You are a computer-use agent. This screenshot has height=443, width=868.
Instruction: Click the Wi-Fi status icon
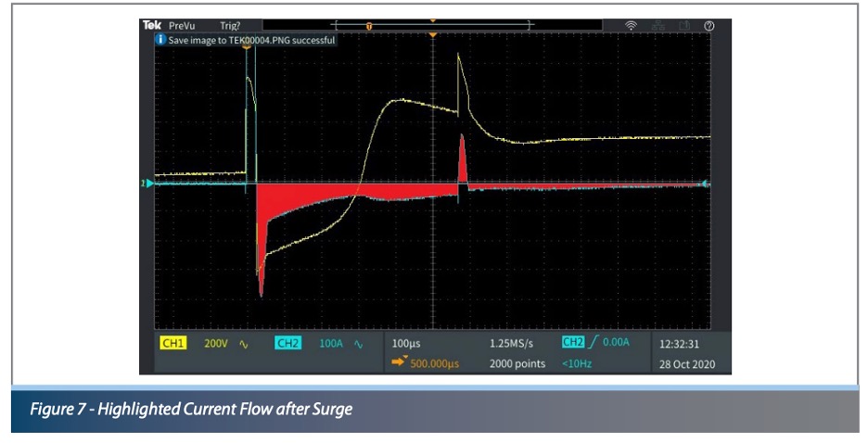tap(632, 27)
